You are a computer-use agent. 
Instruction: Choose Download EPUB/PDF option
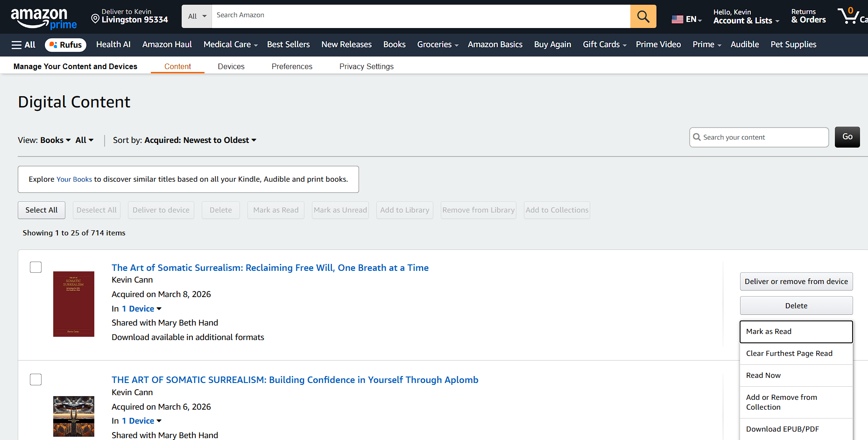click(x=796, y=429)
